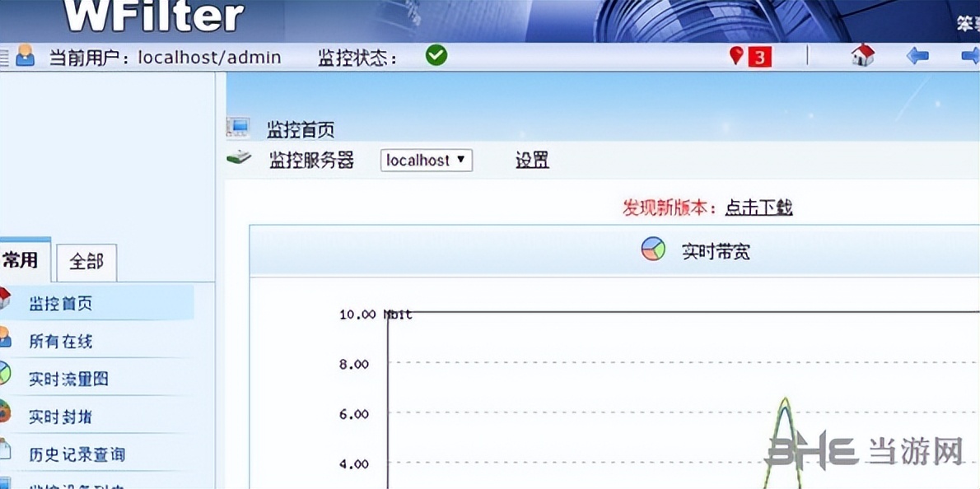Image resolution: width=980 pixels, height=489 pixels.
Task: Click the user avatar icon near 当前用户
Action: coord(25,56)
